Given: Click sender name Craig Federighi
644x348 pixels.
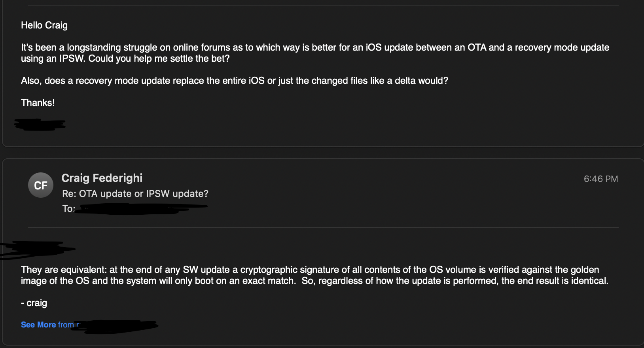Looking at the screenshot, I should [102, 178].
